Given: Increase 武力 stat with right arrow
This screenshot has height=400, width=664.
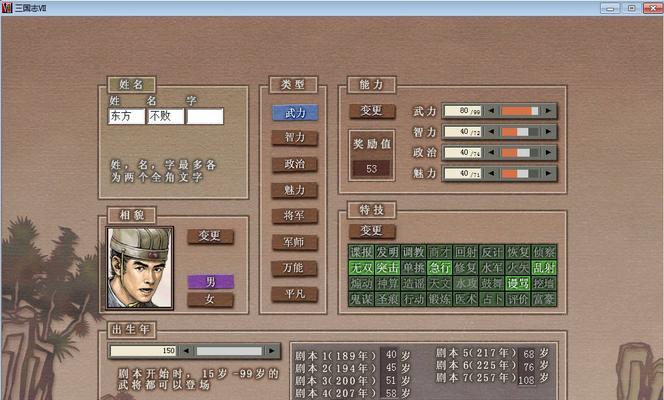Looking at the screenshot, I should coord(548,111).
